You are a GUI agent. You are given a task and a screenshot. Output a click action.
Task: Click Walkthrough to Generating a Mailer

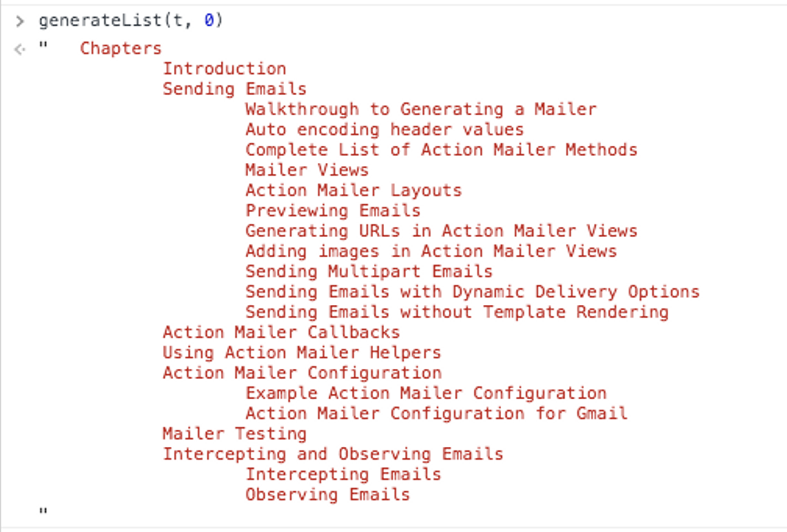[x=420, y=109]
